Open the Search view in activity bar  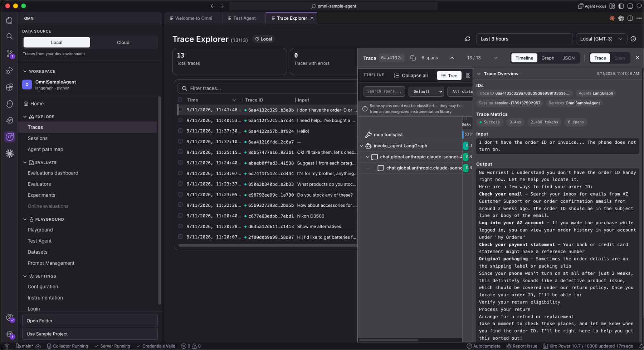(10, 36)
